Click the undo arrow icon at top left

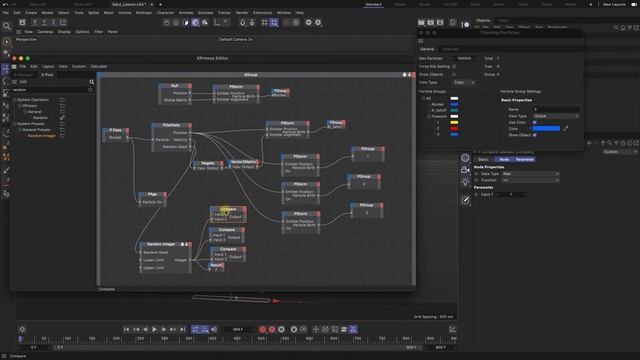5,4
